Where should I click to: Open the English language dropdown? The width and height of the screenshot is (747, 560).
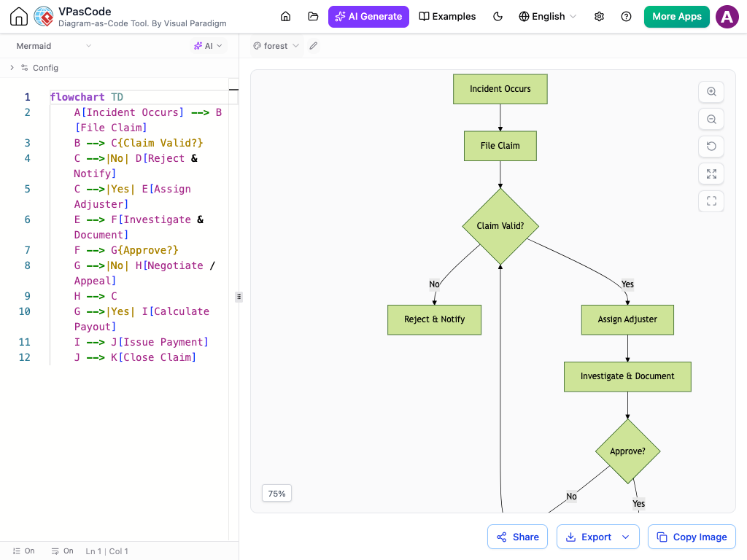547,17
